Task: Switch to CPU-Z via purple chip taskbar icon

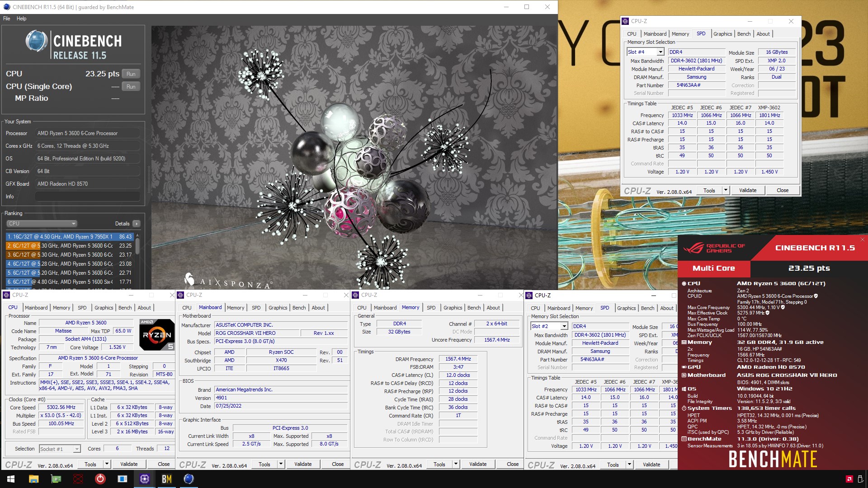Action: (145, 479)
